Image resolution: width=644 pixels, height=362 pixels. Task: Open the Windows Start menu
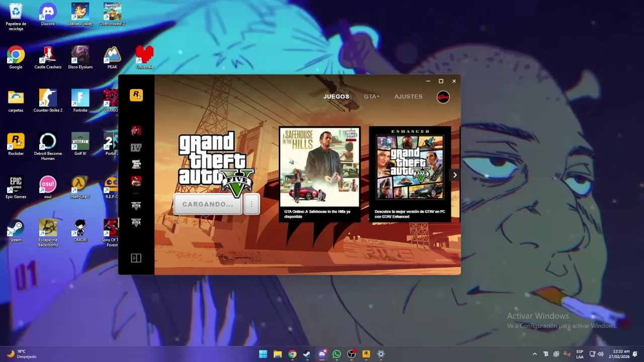pos(263,354)
